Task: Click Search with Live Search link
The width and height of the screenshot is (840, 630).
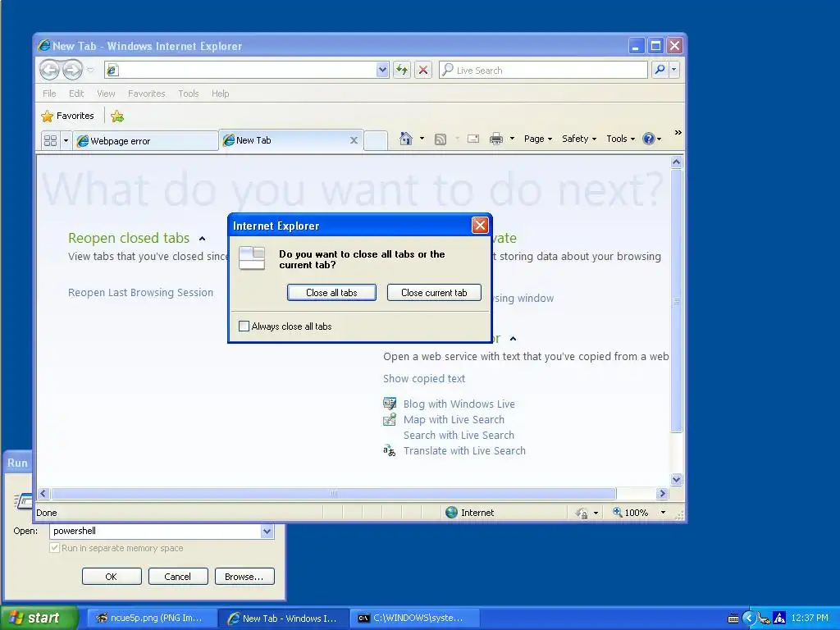Action: tap(459, 435)
